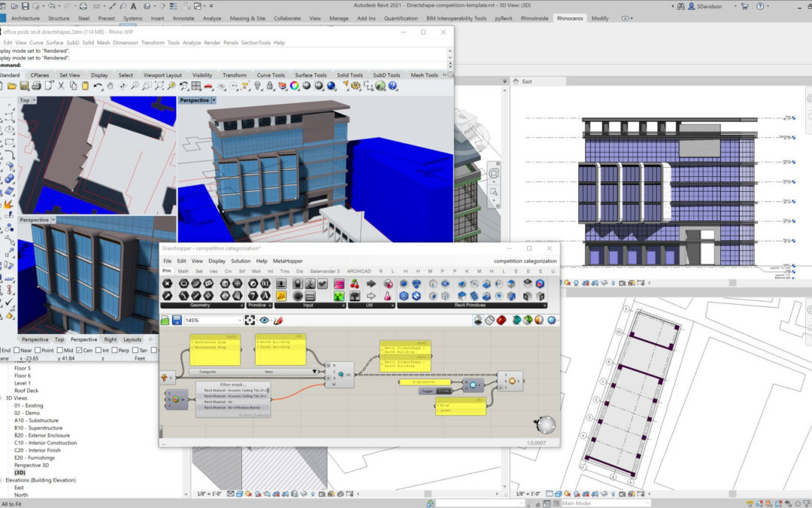Open the upper Perspective viewport title dropdown arrow
The width and height of the screenshot is (812, 508).
tap(214, 100)
